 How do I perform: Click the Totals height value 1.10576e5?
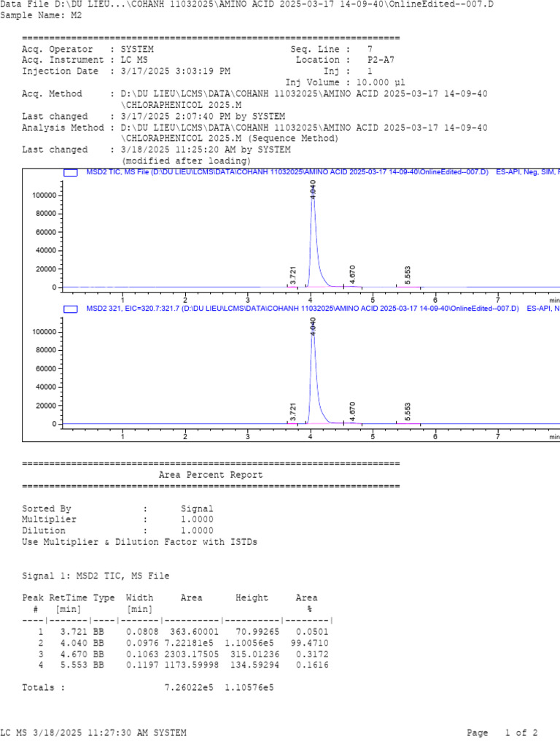[x=249, y=687]
